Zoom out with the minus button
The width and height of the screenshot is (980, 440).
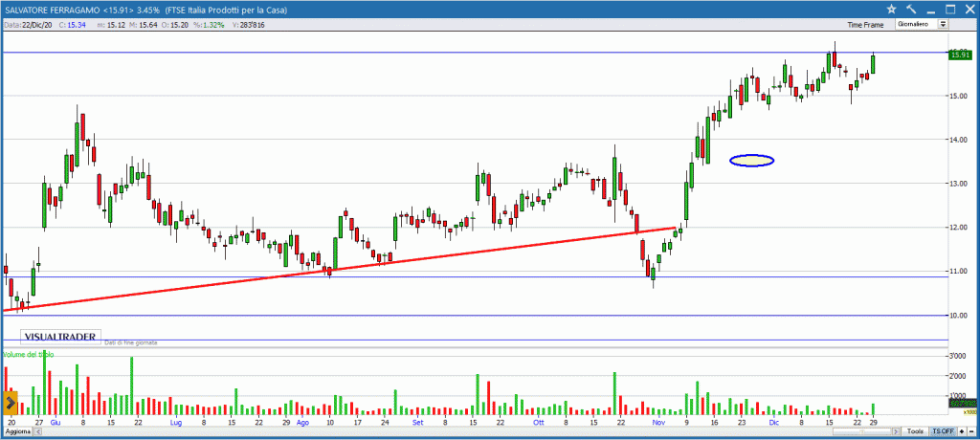[x=970, y=432]
